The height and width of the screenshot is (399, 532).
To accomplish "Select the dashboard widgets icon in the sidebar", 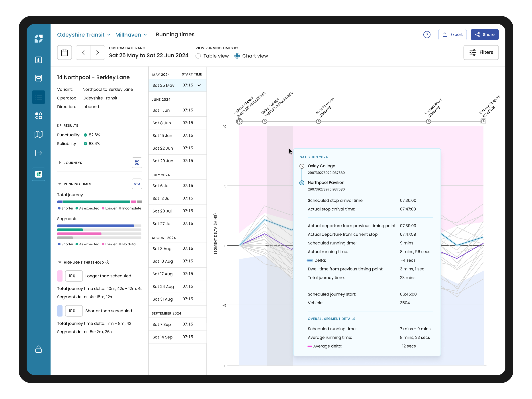I will [x=39, y=116].
